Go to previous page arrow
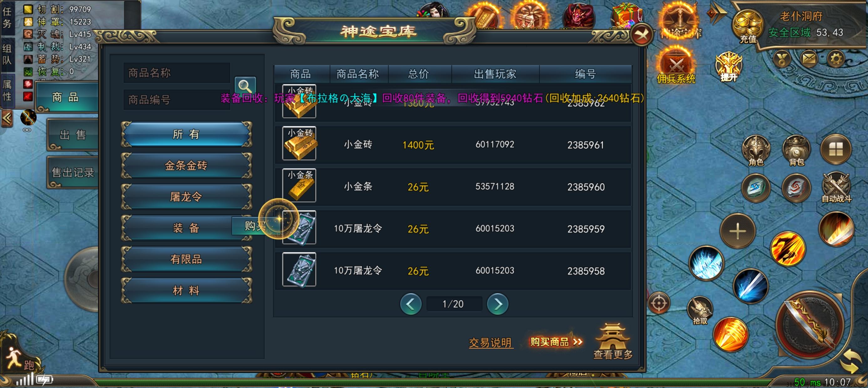This screenshot has width=868, height=388. pyautogui.click(x=411, y=304)
